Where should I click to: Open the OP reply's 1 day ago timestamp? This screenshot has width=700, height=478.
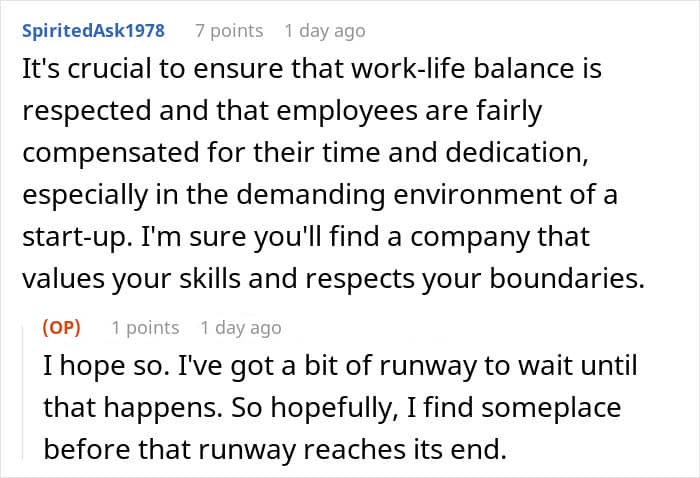pos(241,328)
